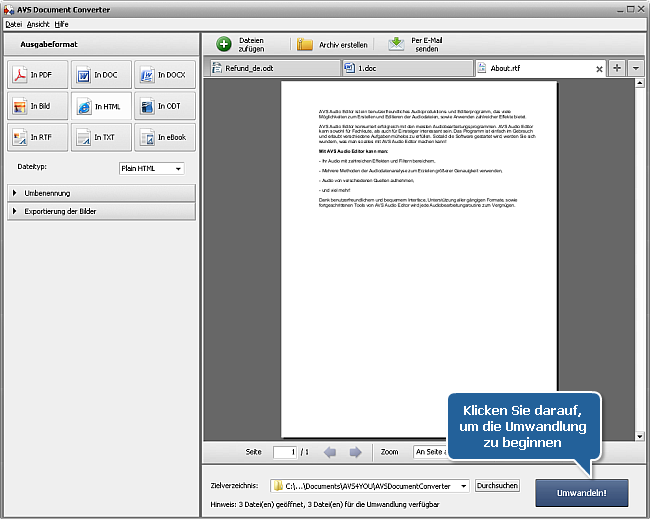Expand Exportierung der Bilder section
This screenshot has width=650, height=519.
coord(101,211)
